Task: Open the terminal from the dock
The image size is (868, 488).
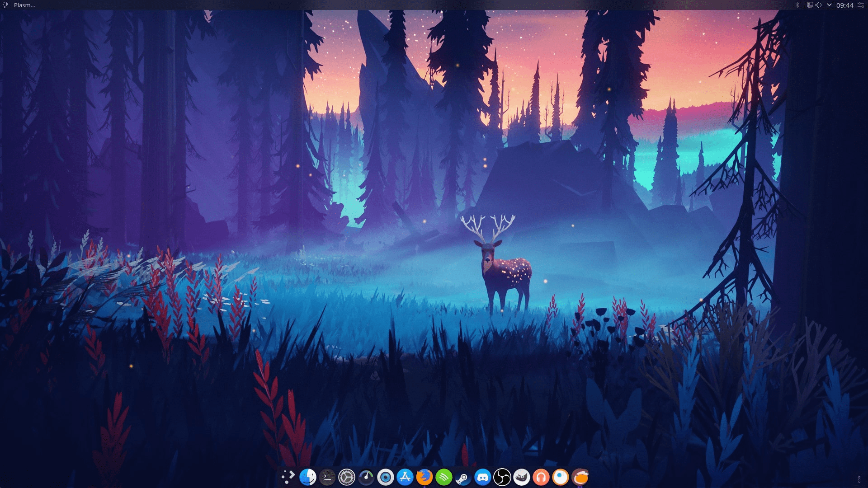Action: click(327, 477)
